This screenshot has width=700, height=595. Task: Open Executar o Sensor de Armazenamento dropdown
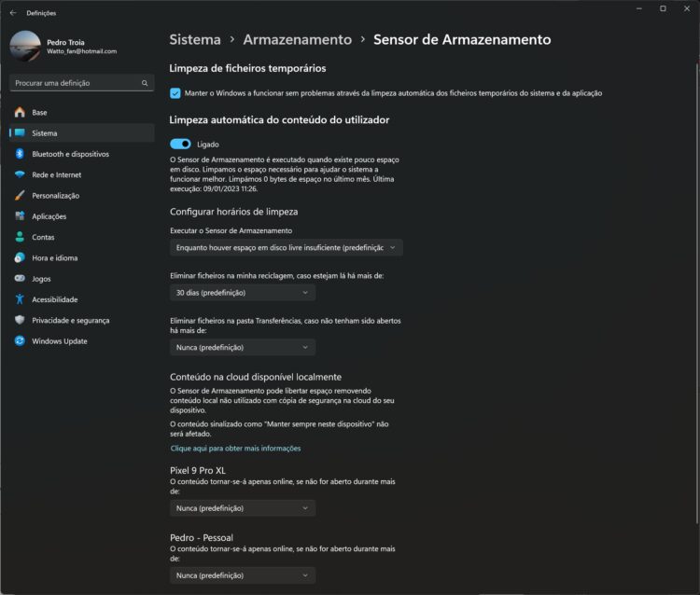[286, 248]
